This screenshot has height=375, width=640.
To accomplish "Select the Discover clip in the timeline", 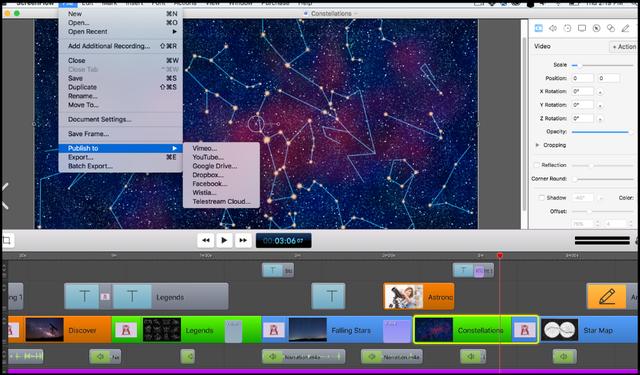I will click(x=68, y=330).
